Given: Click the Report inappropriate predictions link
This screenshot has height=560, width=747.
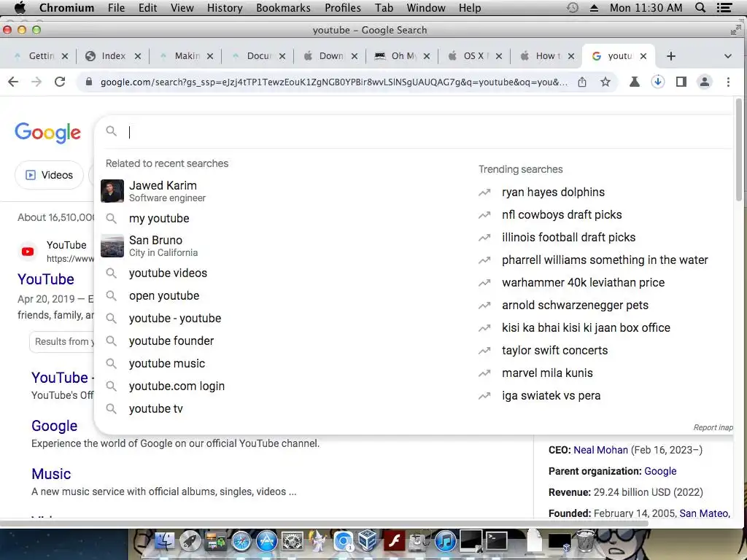Looking at the screenshot, I should point(713,427).
